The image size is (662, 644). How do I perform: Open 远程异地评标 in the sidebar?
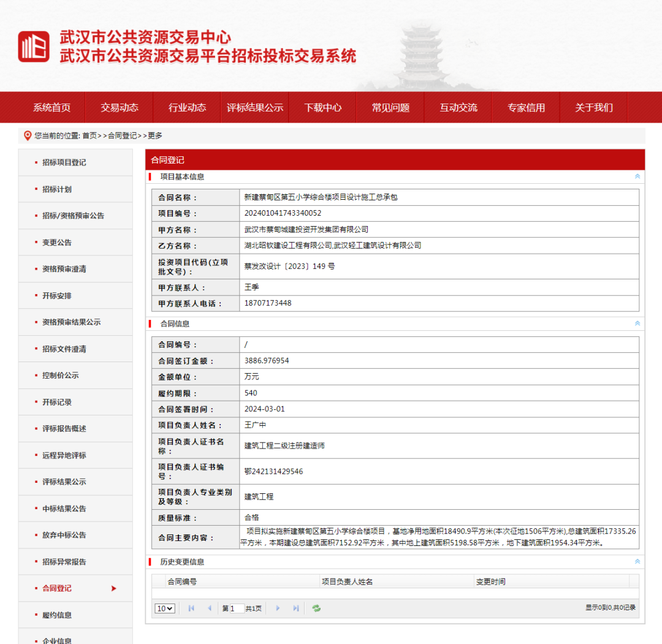pyautogui.click(x=64, y=455)
